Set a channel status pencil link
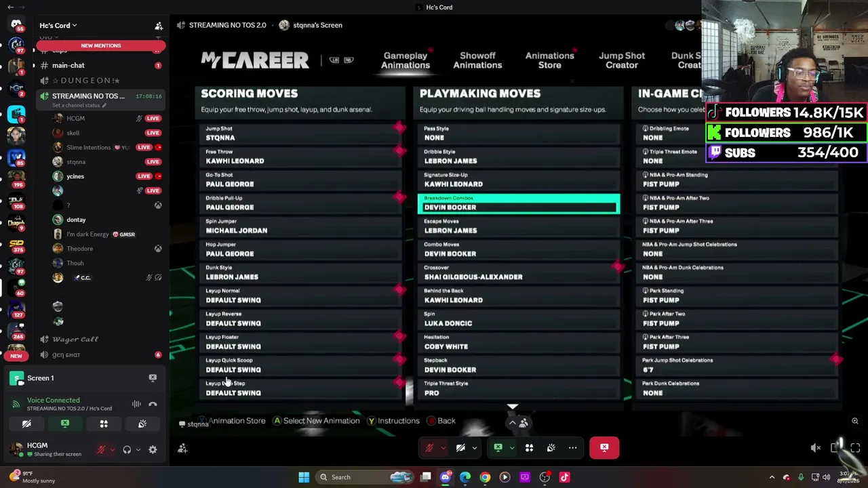Viewport: 868px width, 488px height. pyautogui.click(x=81, y=106)
